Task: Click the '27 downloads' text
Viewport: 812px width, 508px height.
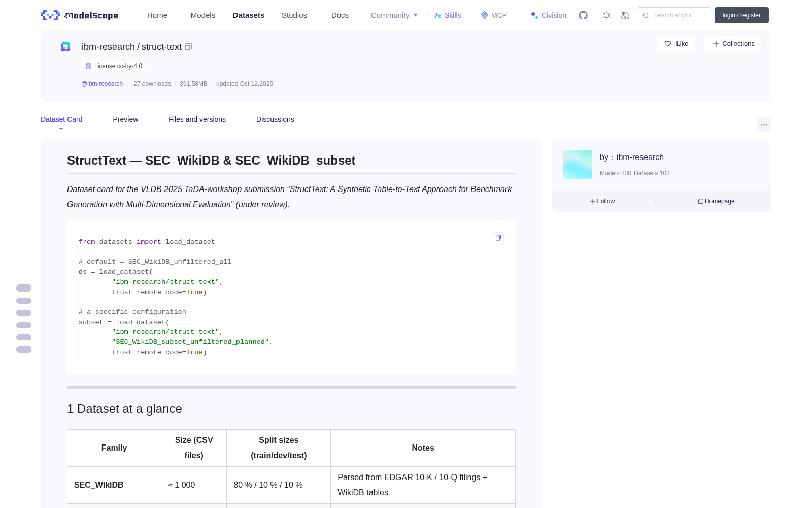Action: click(152, 84)
